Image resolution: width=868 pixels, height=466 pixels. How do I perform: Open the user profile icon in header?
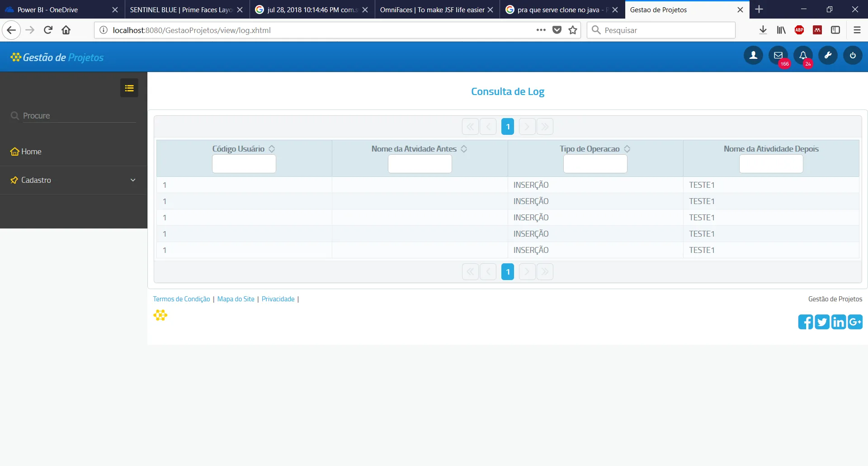click(x=753, y=56)
